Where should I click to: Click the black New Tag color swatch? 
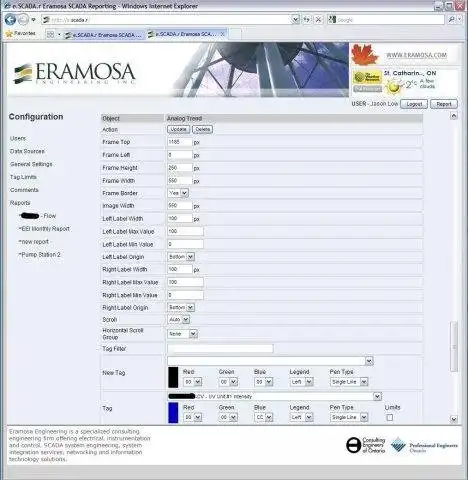point(173,377)
